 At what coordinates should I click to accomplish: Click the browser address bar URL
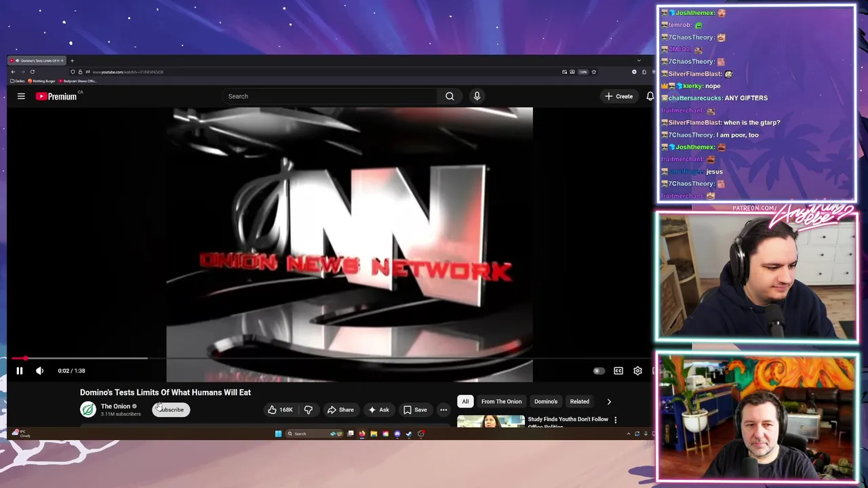pyautogui.click(x=128, y=72)
